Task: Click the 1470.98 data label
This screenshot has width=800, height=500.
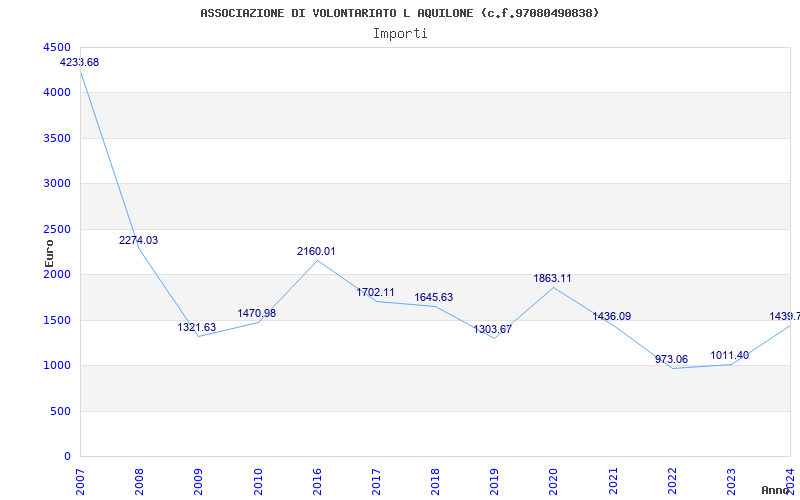Action: point(256,313)
